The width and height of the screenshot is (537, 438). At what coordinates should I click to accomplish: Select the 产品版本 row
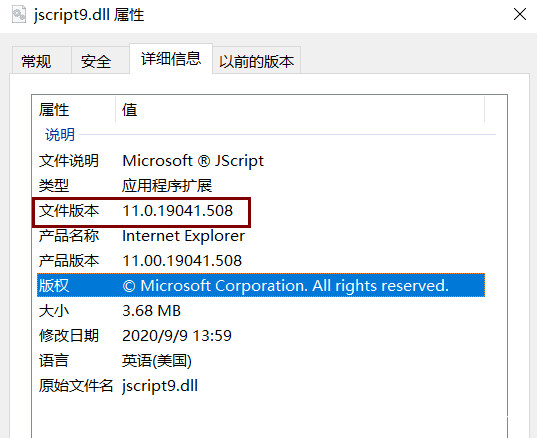click(261, 261)
